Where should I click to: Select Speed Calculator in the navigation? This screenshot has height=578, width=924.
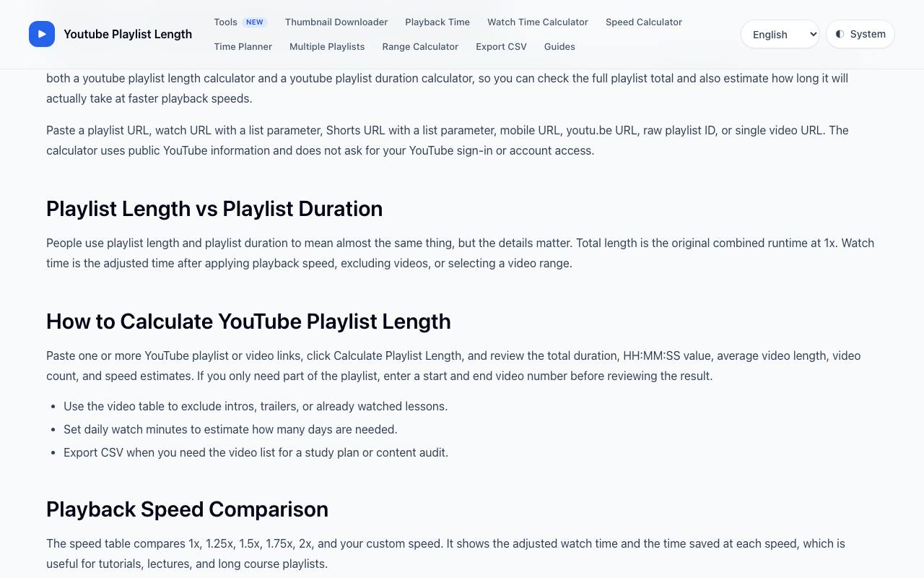(x=644, y=22)
